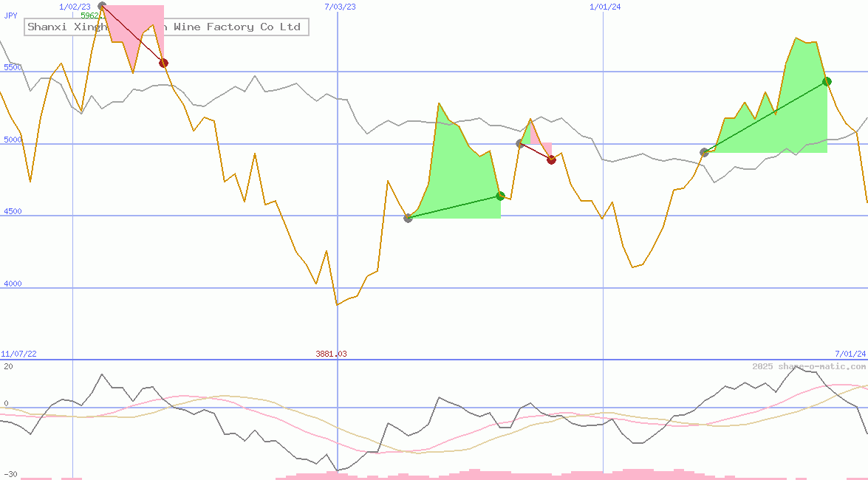Click the 11/07/22 start date label
The height and width of the screenshot is (480, 868).
18,354
